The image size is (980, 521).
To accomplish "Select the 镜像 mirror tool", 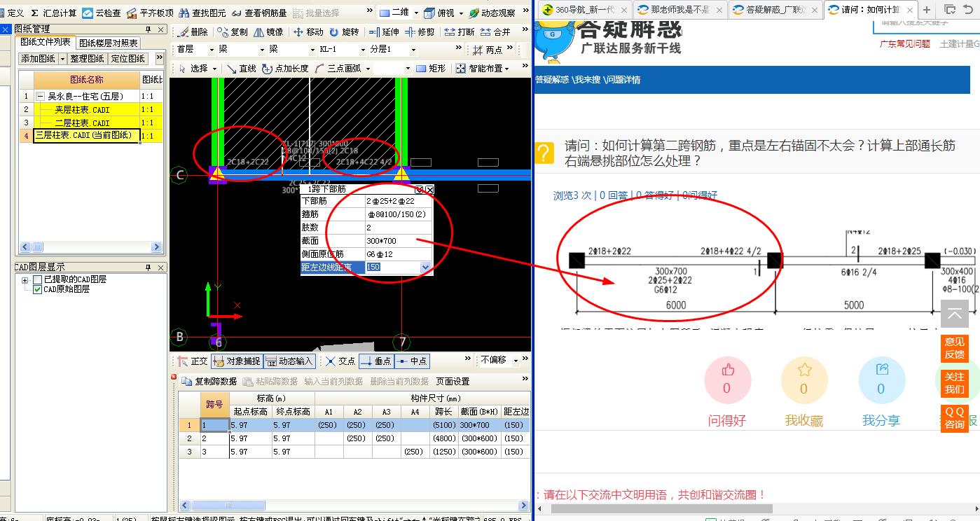I will pos(268,32).
